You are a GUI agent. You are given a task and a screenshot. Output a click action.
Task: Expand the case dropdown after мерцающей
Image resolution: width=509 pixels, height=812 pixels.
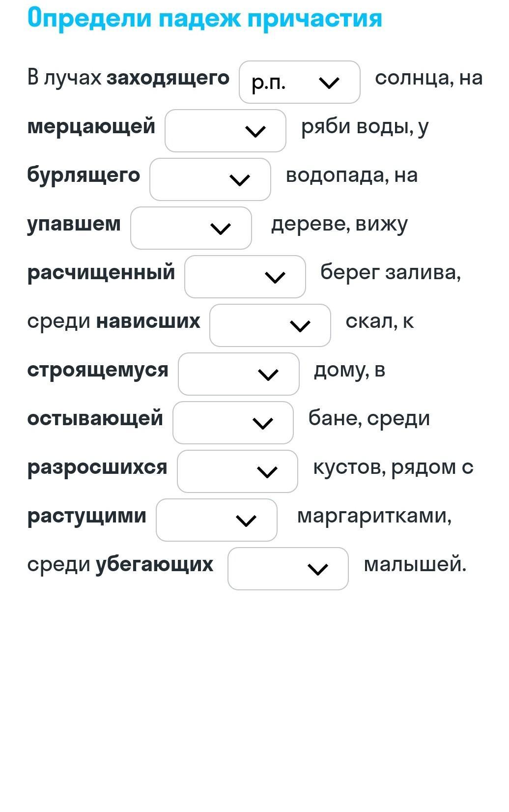(x=225, y=131)
